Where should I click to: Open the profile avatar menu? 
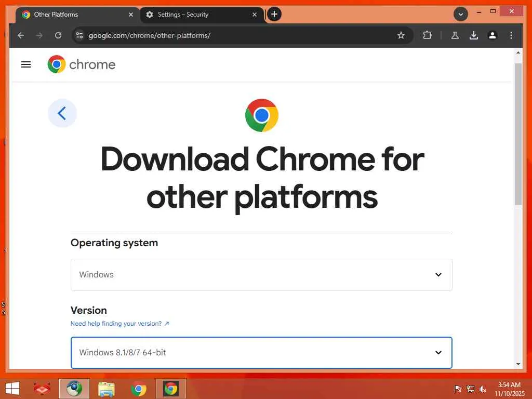point(493,35)
